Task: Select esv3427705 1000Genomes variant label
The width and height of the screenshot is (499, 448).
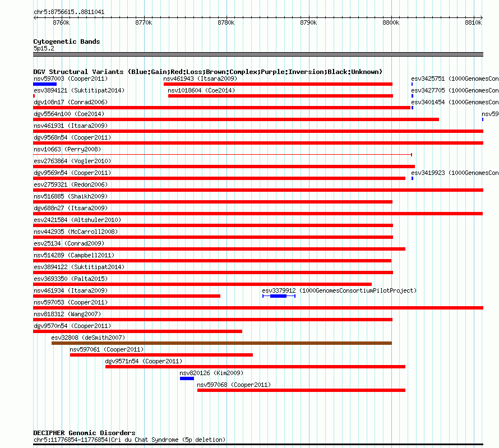Action: 455,90
